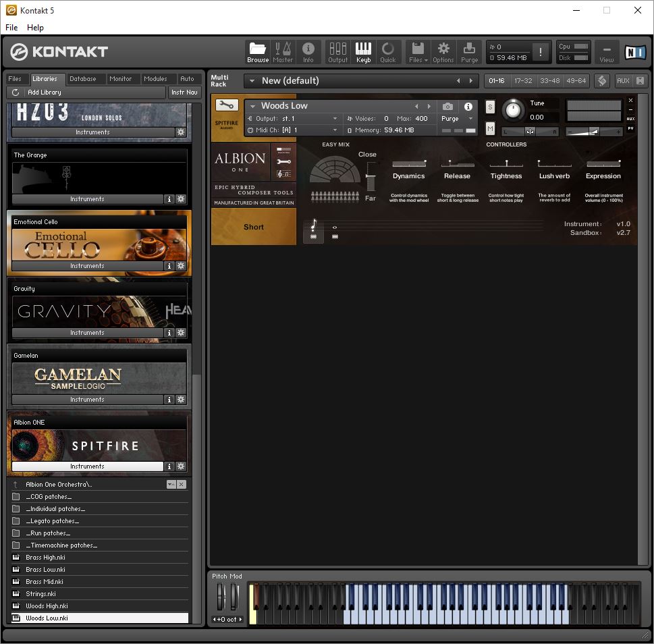Open the multi rack preset dropdown arrow

point(252,81)
